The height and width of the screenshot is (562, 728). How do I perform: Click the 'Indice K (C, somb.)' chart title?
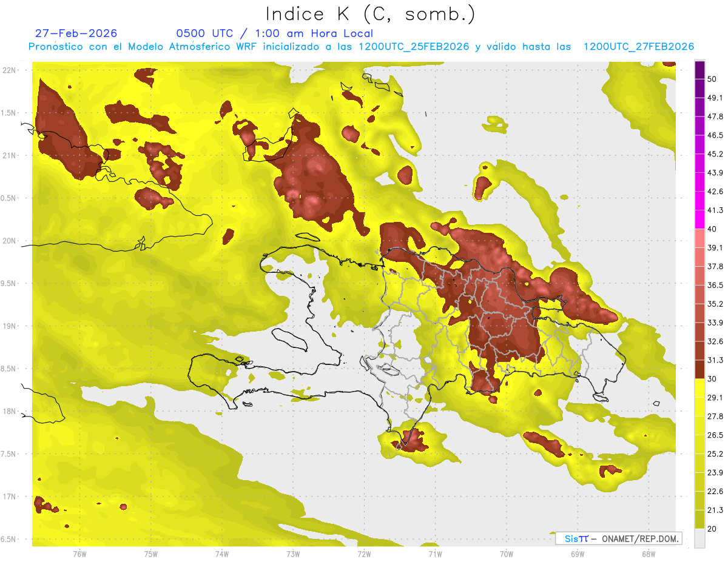point(370,14)
